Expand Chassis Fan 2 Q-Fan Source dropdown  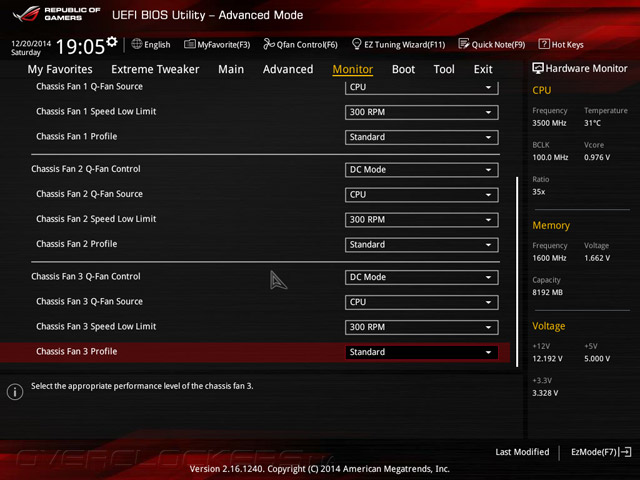[422, 195]
